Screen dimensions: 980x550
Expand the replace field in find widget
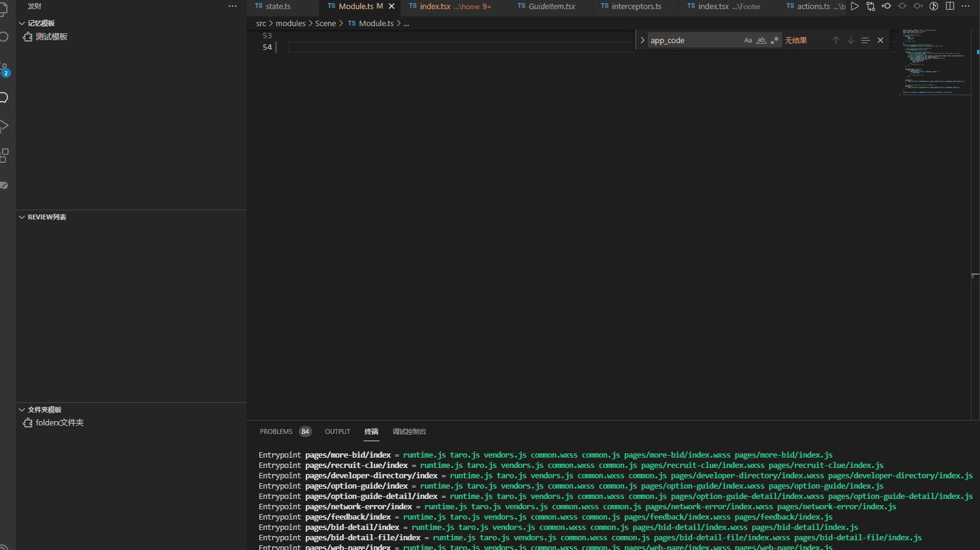click(642, 40)
